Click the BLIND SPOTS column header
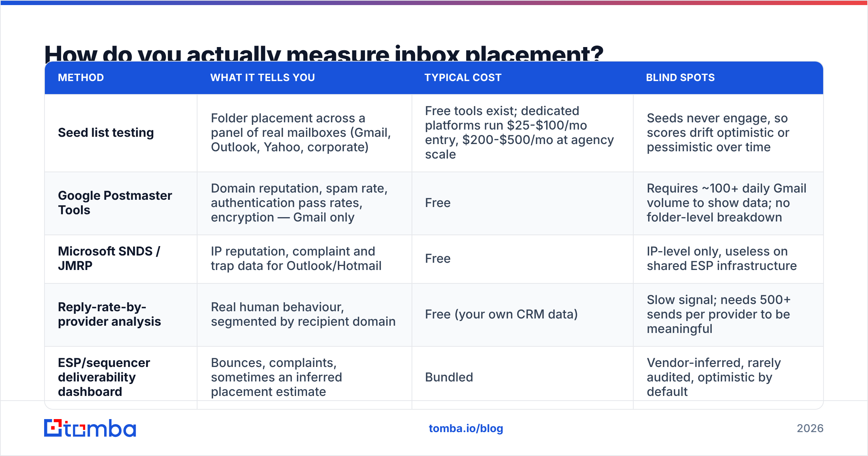The width and height of the screenshot is (868, 456). point(680,77)
